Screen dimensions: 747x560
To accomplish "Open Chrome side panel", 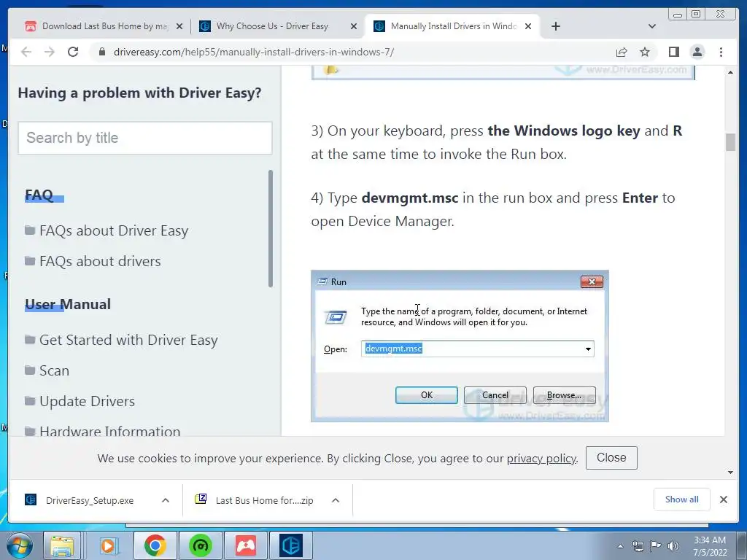I will click(673, 52).
